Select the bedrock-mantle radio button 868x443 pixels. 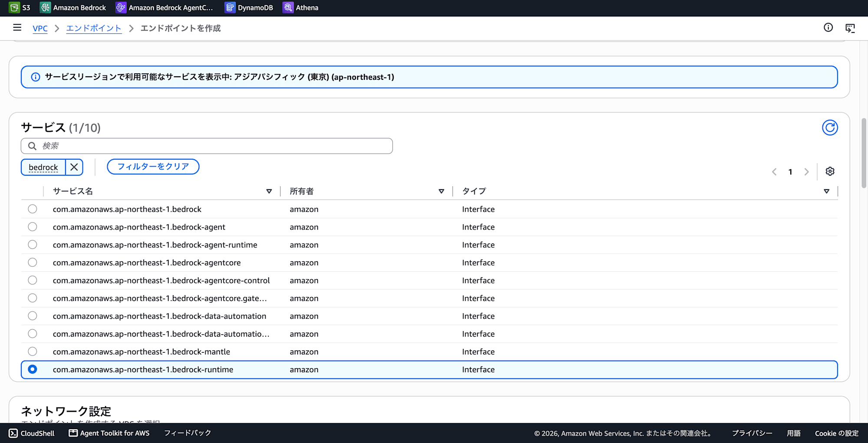pyautogui.click(x=33, y=351)
